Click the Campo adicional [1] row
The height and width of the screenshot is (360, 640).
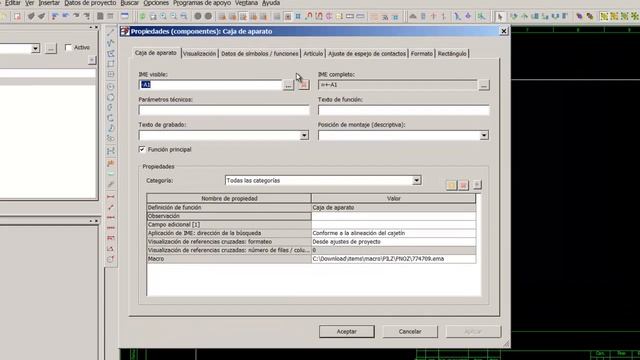311,224
